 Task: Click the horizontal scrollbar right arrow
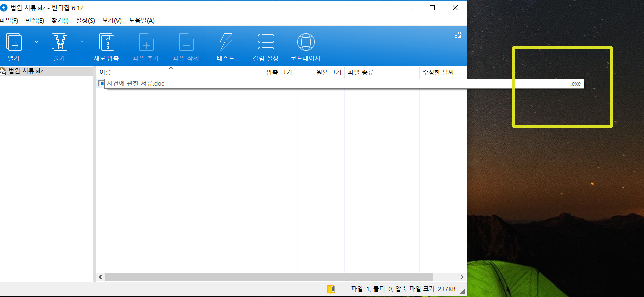462,277
